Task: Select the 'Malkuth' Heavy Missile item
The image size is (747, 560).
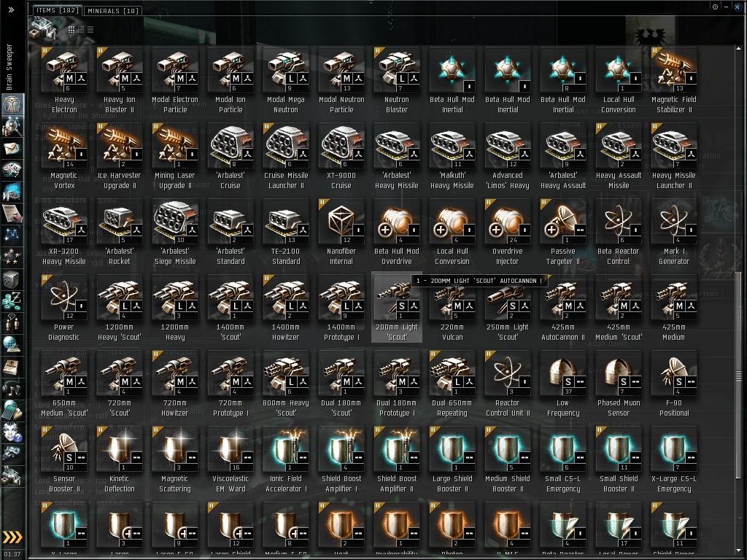Action: pos(452,157)
